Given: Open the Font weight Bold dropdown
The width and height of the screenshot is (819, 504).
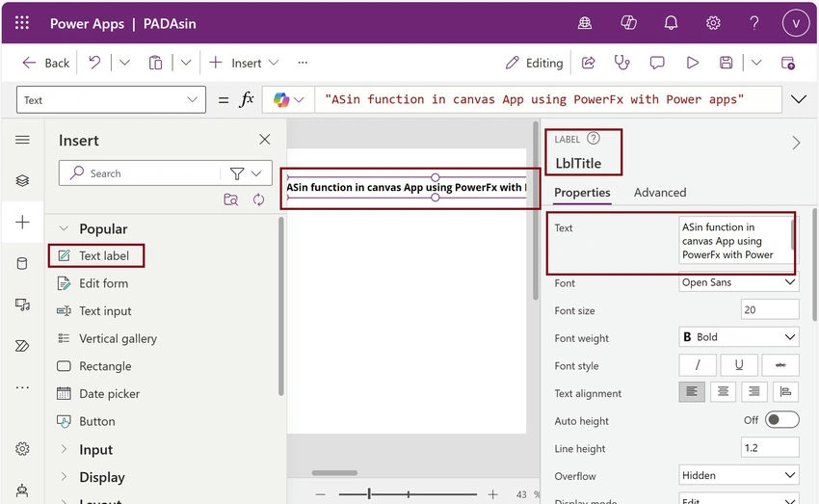Looking at the screenshot, I should pyautogui.click(x=739, y=337).
